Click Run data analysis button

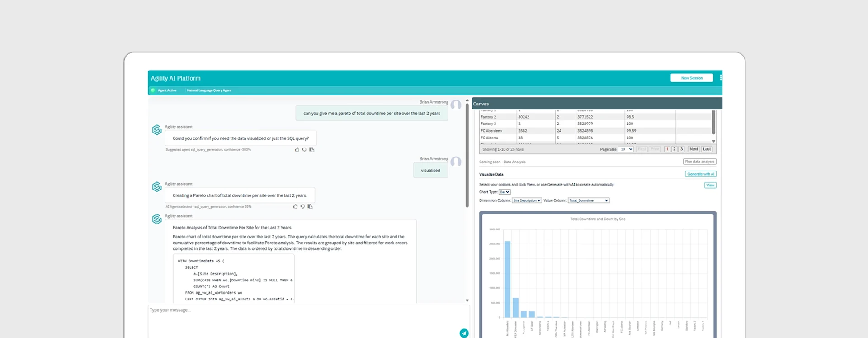coord(699,162)
